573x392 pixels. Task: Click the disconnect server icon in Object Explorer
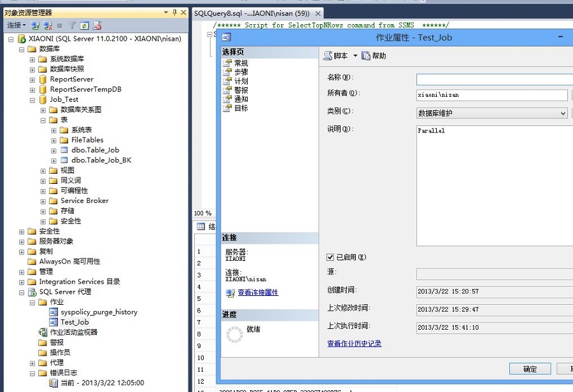tap(48, 25)
